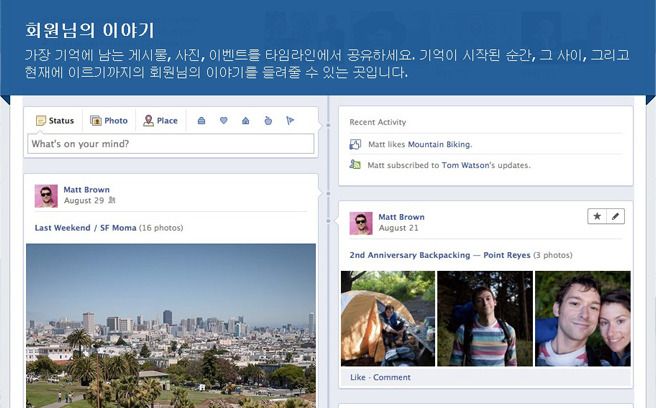Click the Place tab map pin icon
Image resolution: width=656 pixels, height=408 pixels.
click(x=148, y=121)
